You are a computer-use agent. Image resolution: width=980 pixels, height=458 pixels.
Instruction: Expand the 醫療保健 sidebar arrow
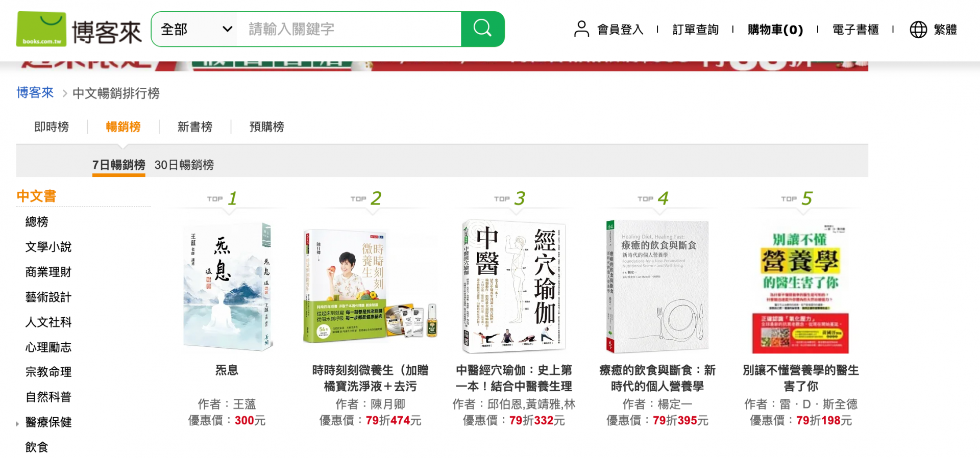17,423
